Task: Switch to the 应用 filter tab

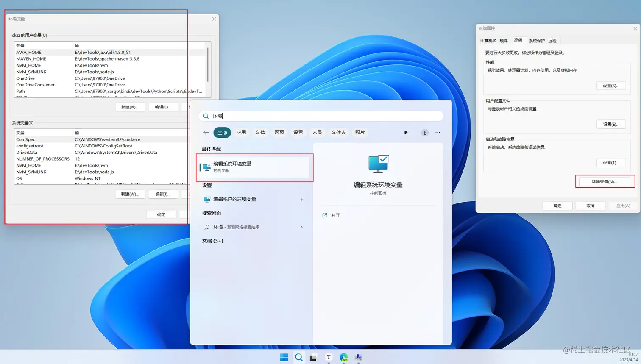Action: (x=241, y=133)
